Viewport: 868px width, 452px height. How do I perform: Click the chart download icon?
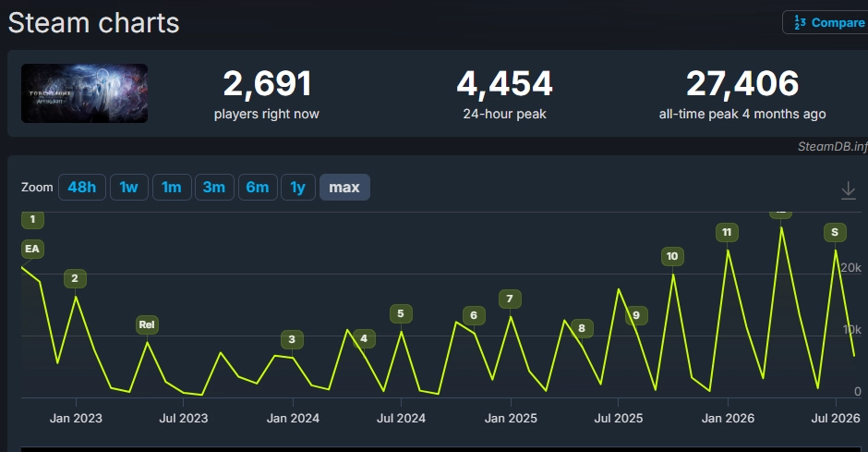[x=848, y=190]
